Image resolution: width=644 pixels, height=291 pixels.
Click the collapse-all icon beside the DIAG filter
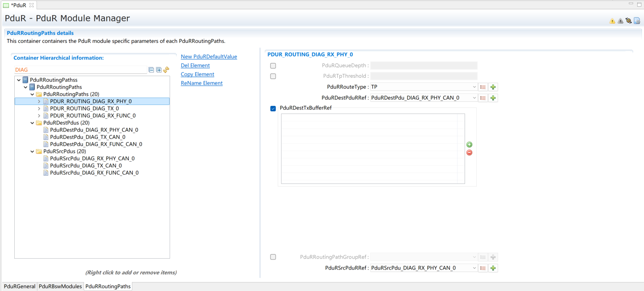[x=151, y=70]
